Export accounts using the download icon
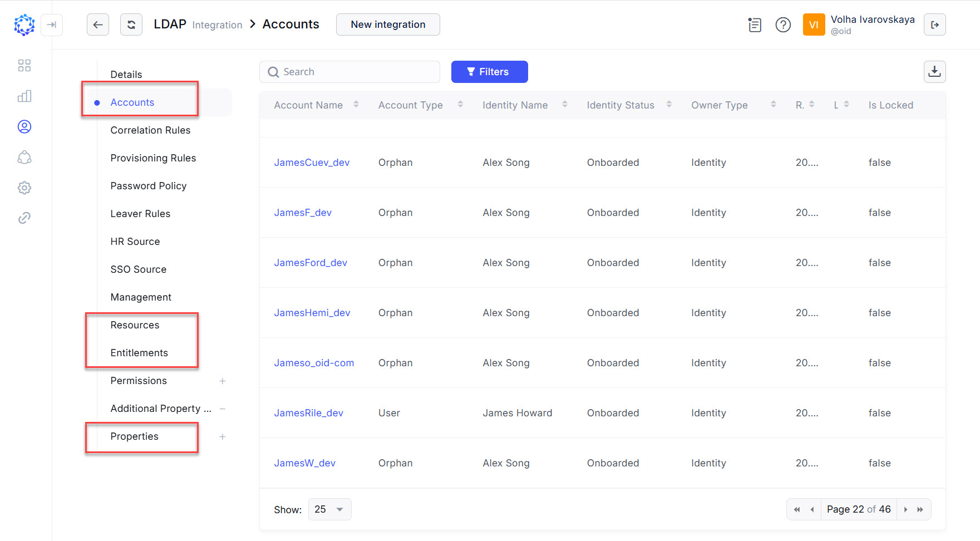This screenshot has width=980, height=541. [x=935, y=72]
